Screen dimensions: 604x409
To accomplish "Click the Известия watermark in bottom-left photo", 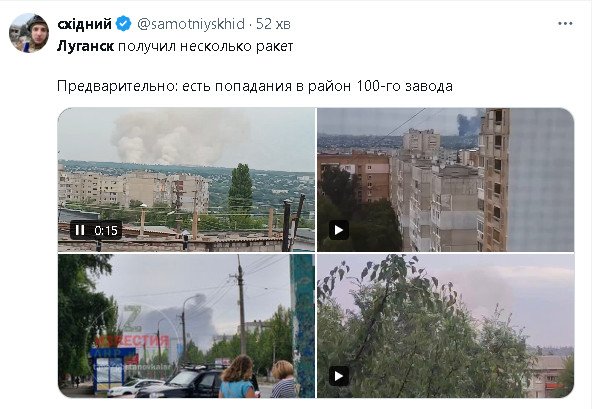I will click(132, 341).
